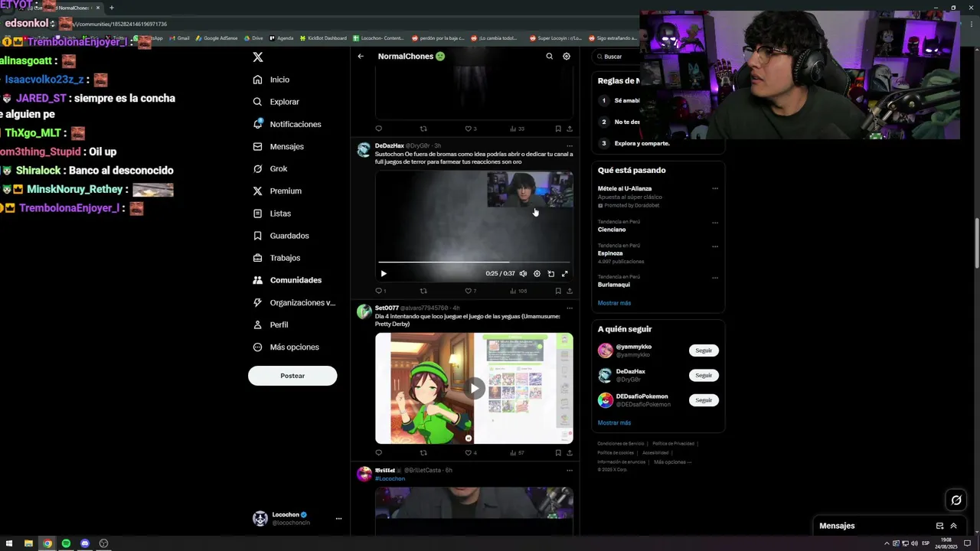Open Organizaciones verificadas in sidebar
Image resolution: width=980 pixels, height=551 pixels.
294,302
